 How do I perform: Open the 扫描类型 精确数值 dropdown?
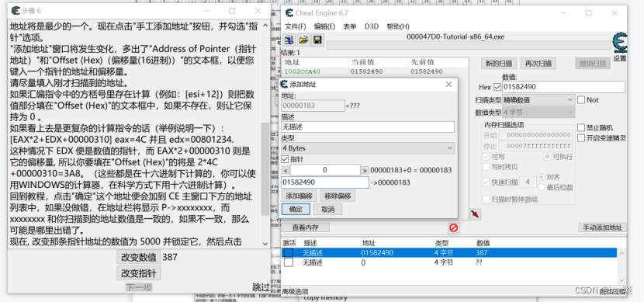[x=538, y=100]
